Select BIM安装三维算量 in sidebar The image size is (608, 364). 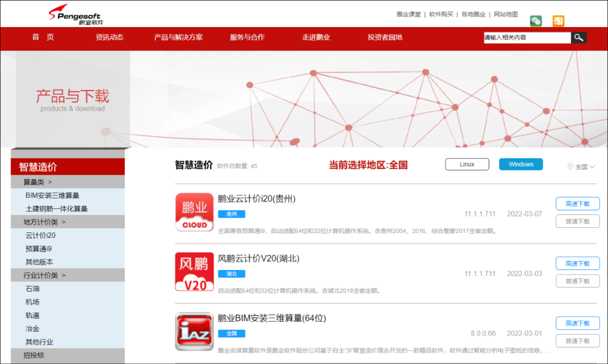click(52, 195)
